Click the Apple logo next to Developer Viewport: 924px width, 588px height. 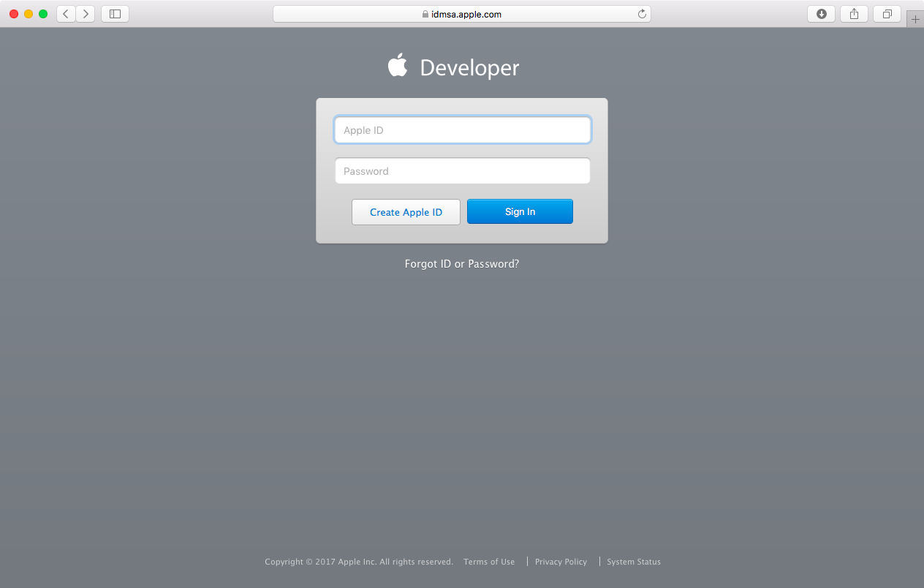point(398,65)
